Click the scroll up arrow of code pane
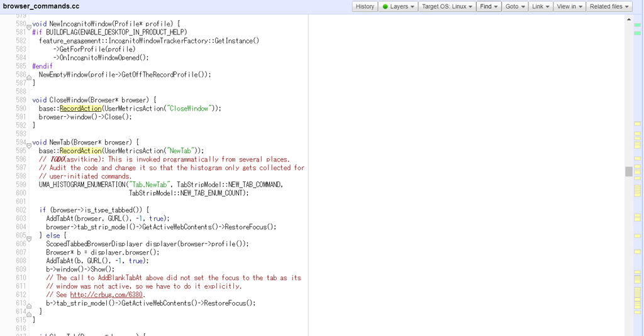This screenshot has width=644, height=336. coord(629,19)
